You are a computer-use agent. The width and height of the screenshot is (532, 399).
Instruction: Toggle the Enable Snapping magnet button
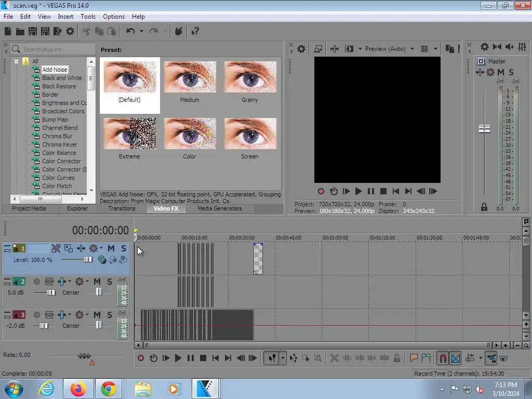443,358
